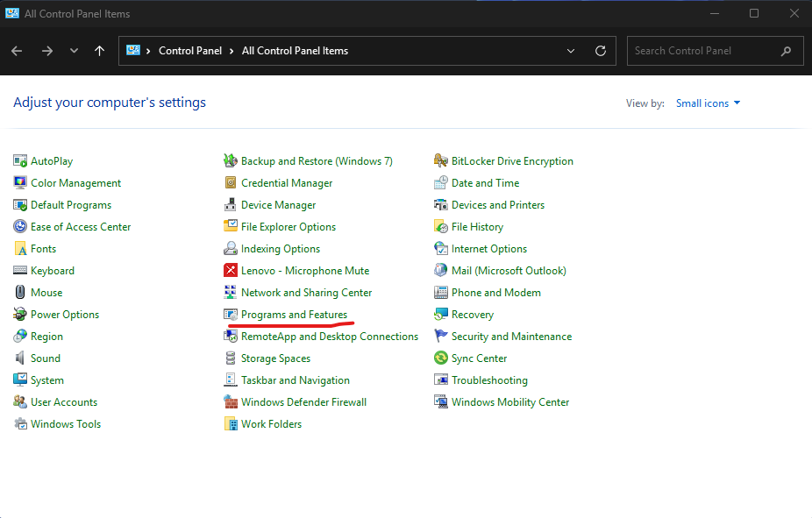This screenshot has height=518, width=812.
Task: Click the BitLocker Drive Encryption icon
Action: coord(441,161)
